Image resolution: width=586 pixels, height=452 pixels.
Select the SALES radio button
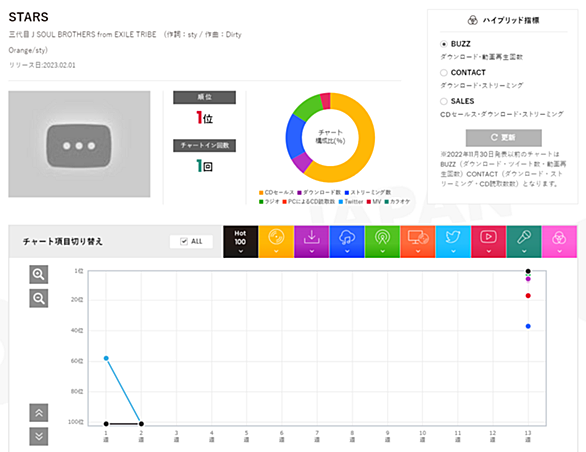tap(444, 101)
